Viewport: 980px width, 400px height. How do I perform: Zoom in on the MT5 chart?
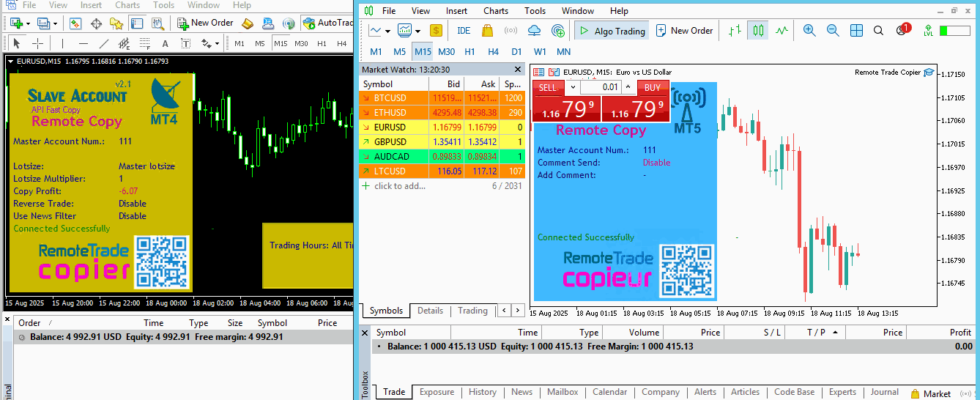[809, 31]
